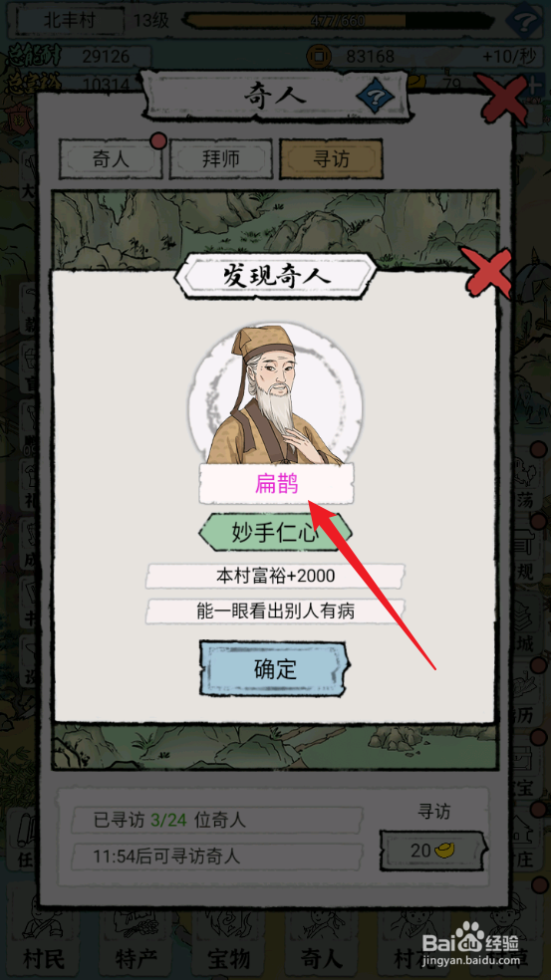Open 村民 from the bottom navigation
The image size is (551, 980).
[43, 956]
